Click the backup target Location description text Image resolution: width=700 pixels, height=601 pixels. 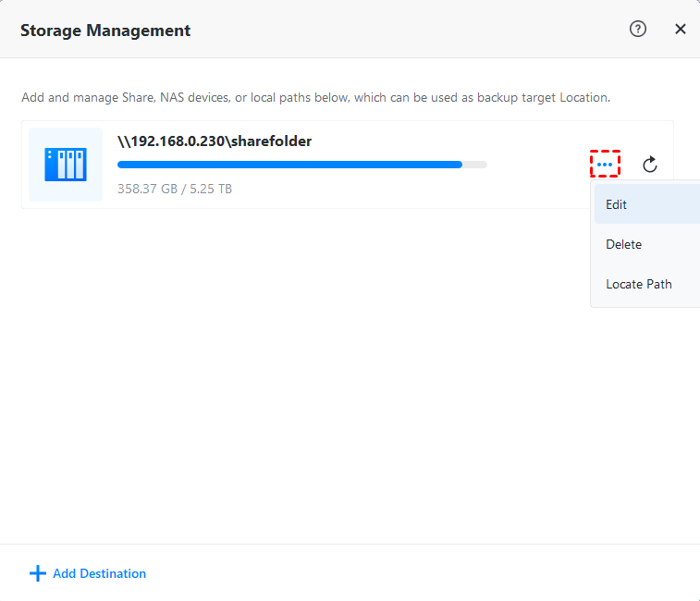point(315,97)
